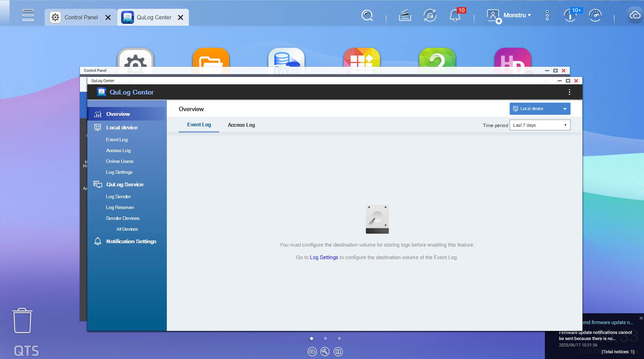Screen dimensions: 644x359
Task: Switch to the Access Log tab
Action: pos(241,125)
